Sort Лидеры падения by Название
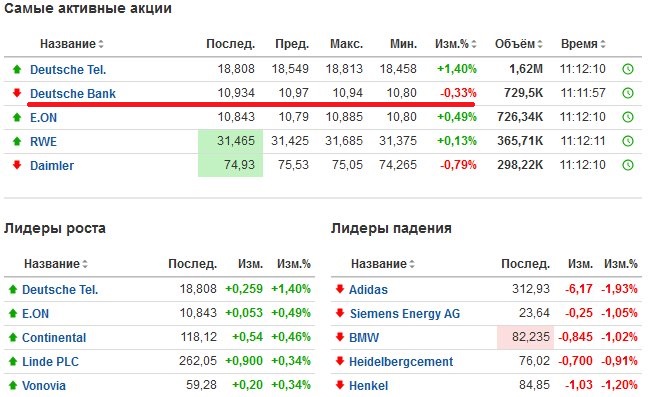 point(383,264)
